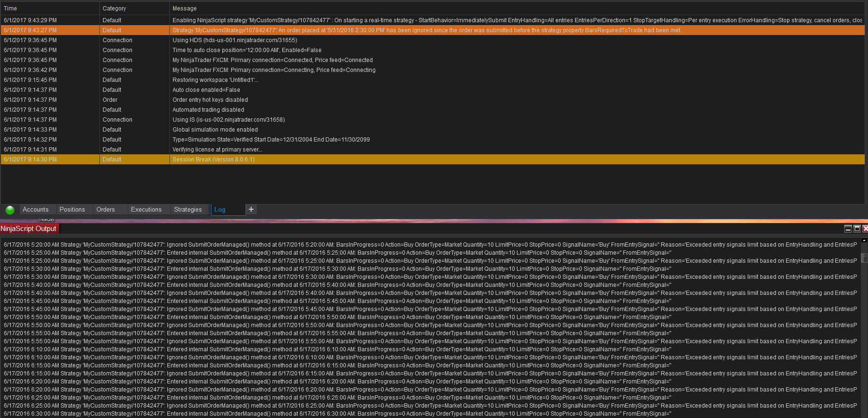This screenshot has width=868, height=418.
Task: Select the 'Type=Simulation State=Verified' log row
Action: click(x=433, y=140)
